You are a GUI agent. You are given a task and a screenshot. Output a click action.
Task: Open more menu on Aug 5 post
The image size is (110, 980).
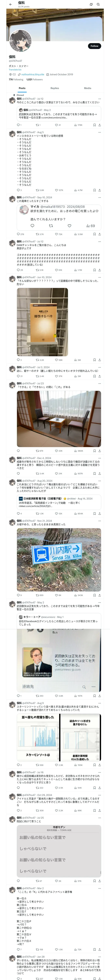coord(99,132)
